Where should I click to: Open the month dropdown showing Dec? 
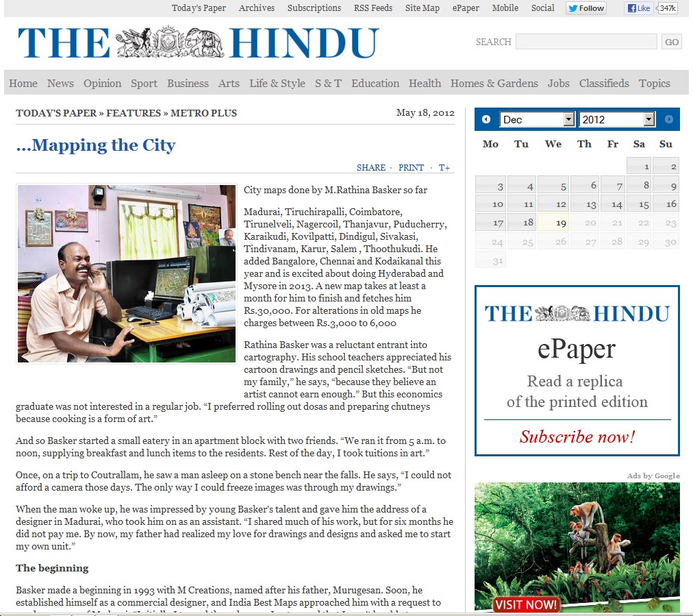tap(537, 119)
